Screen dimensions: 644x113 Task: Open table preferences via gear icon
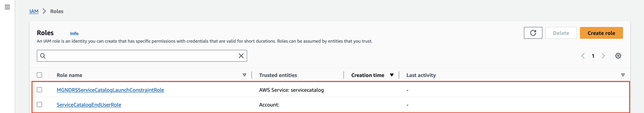618,56
